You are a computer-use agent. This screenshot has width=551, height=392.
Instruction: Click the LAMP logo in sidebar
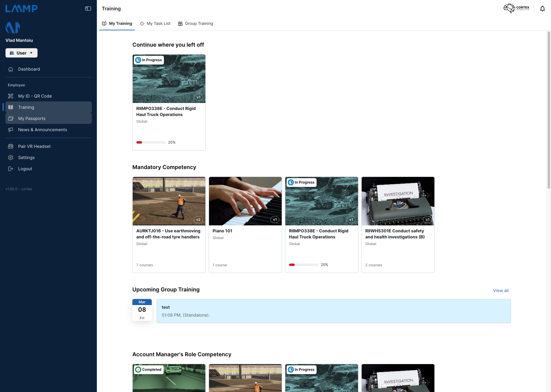pos(22,8)
